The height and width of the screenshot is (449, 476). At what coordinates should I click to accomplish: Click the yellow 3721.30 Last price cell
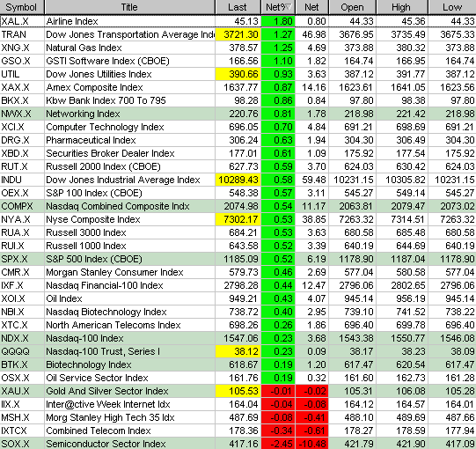pos(238,34)
